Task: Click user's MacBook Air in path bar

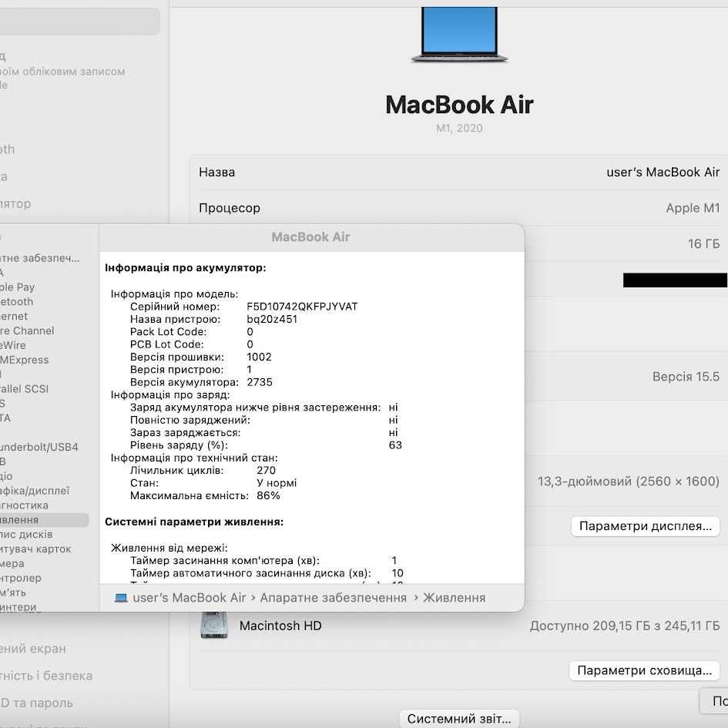Action: 189,598
